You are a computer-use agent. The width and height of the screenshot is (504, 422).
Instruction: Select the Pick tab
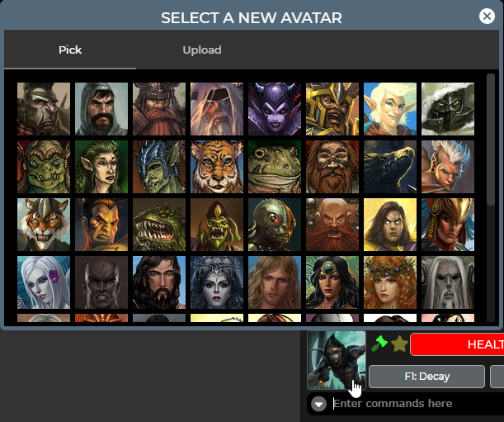[70, 50]
